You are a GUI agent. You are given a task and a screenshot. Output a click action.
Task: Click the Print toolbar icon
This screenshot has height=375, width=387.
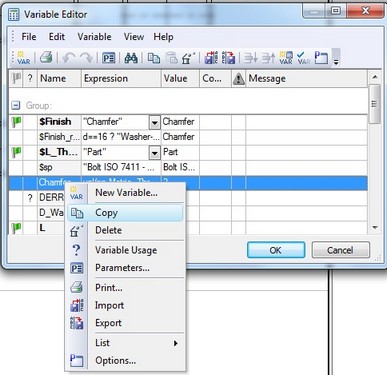point(46,58)
